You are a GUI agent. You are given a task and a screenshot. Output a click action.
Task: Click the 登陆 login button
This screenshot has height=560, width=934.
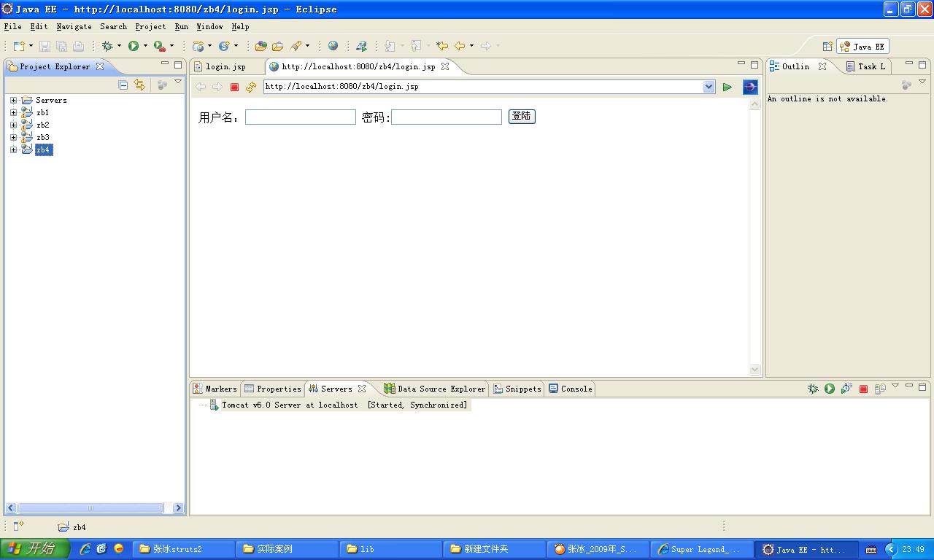522,117
